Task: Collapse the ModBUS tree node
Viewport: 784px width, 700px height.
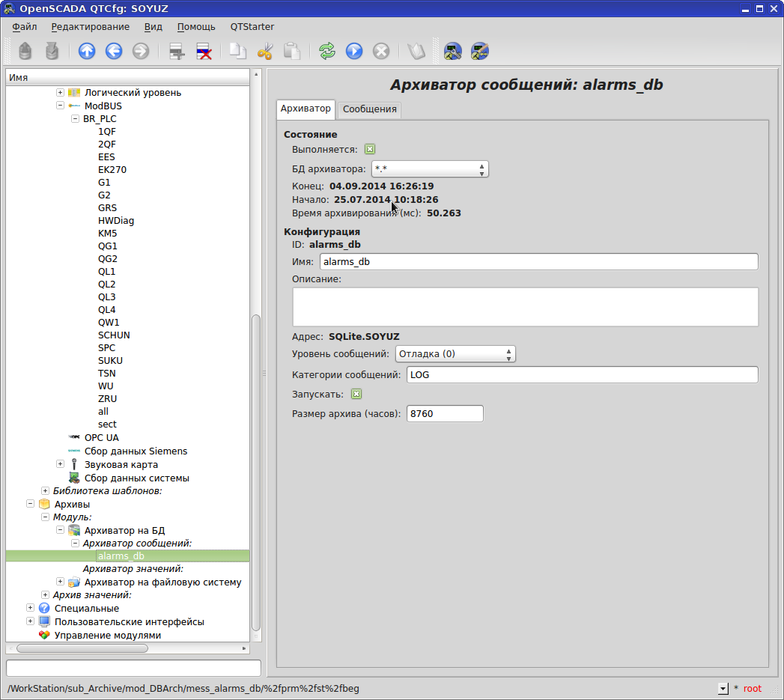Action: point(60,106)
